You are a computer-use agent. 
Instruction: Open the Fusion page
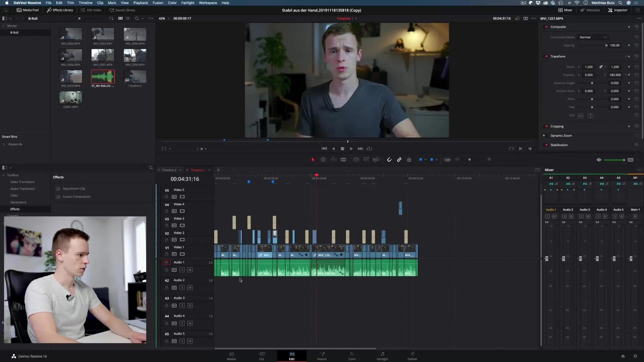(x=322, y=356)
